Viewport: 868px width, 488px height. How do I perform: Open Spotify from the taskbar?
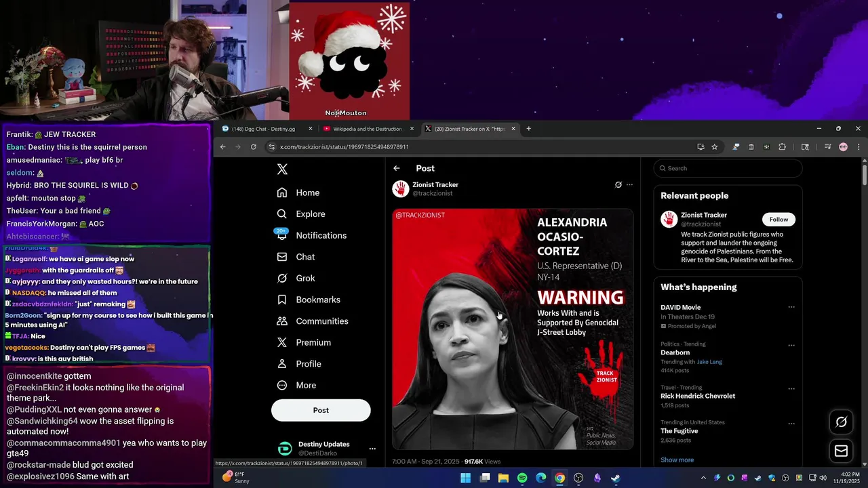(522, 478)
